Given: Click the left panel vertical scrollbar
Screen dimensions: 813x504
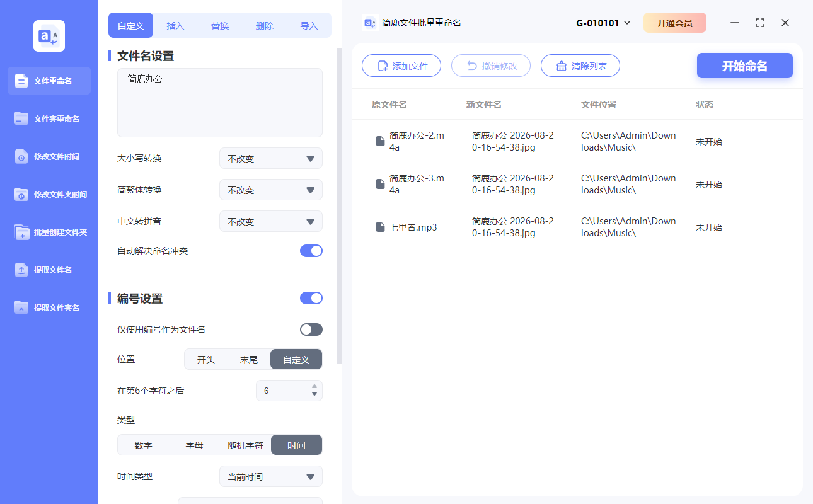Looking at the screenshot, I should point(339,205).
